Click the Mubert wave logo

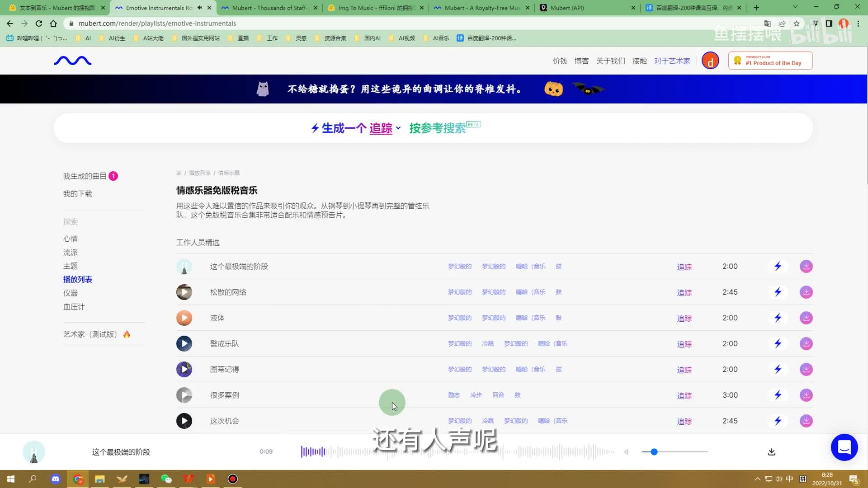pos(73,61)
